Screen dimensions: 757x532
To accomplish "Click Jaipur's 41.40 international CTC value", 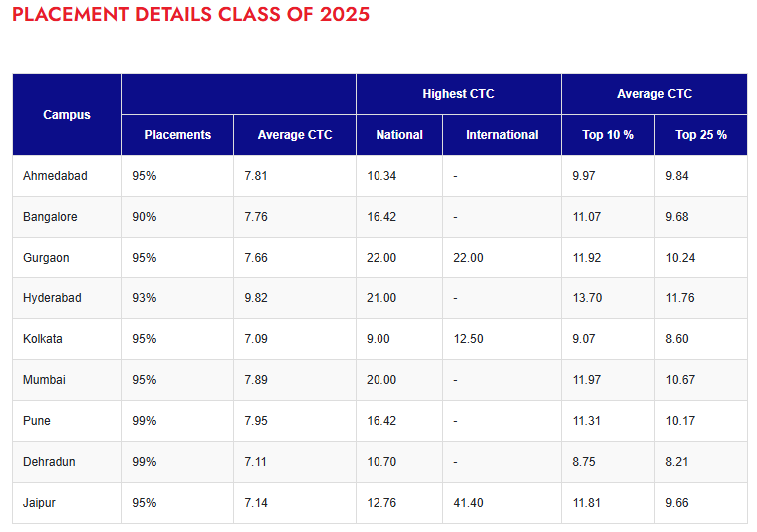I will 468,503.
